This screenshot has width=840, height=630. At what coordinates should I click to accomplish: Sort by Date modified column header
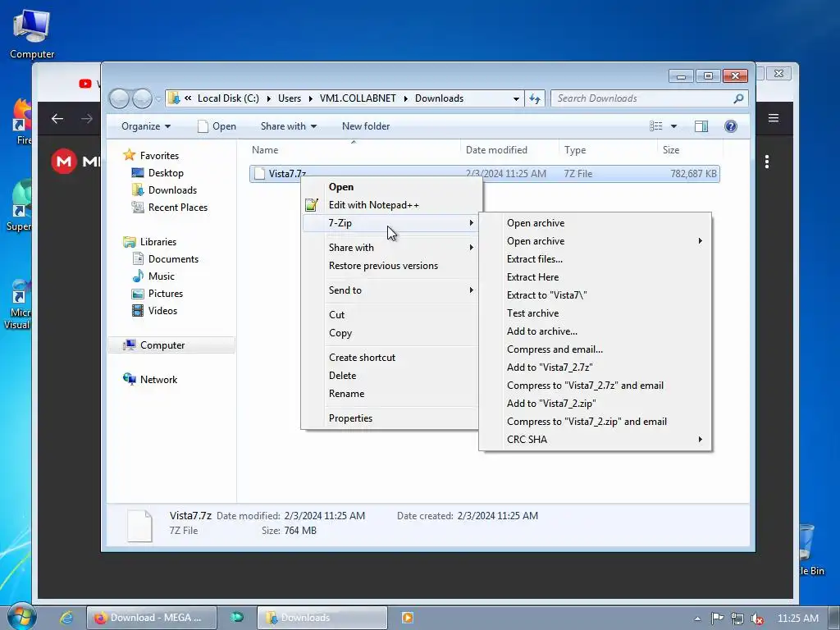click(496, 150)
